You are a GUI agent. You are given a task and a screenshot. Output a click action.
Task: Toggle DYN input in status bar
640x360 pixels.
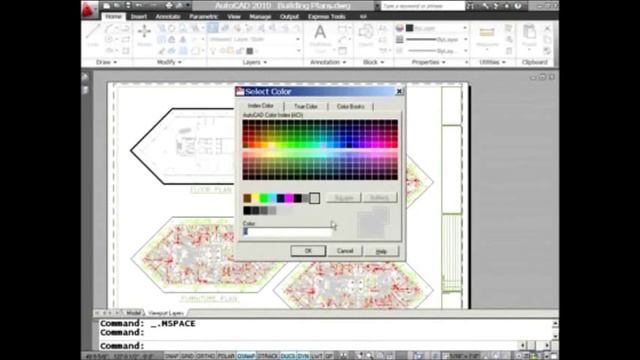point(303,356)
